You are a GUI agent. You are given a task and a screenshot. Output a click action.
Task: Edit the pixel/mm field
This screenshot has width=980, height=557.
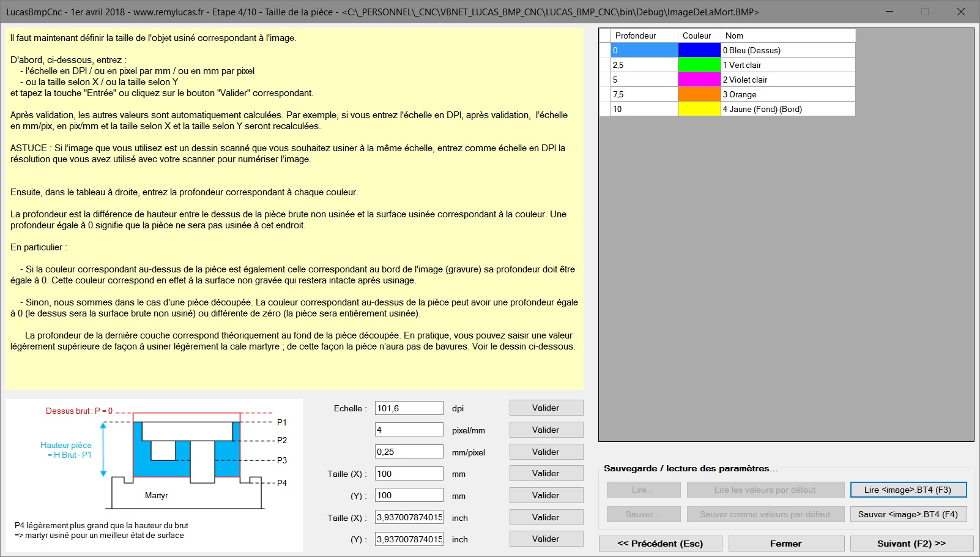coord(409,430)
